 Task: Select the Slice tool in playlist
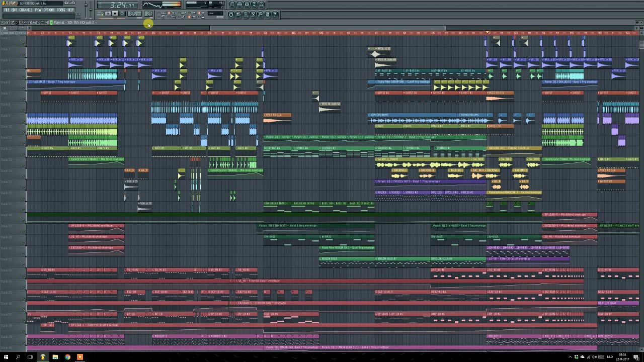point(34,23)
